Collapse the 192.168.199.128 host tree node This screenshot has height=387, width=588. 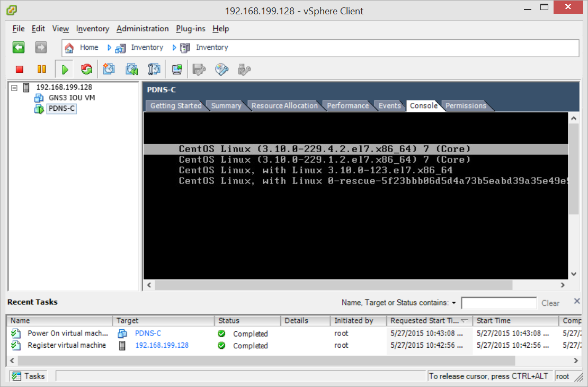coord(14,88)
